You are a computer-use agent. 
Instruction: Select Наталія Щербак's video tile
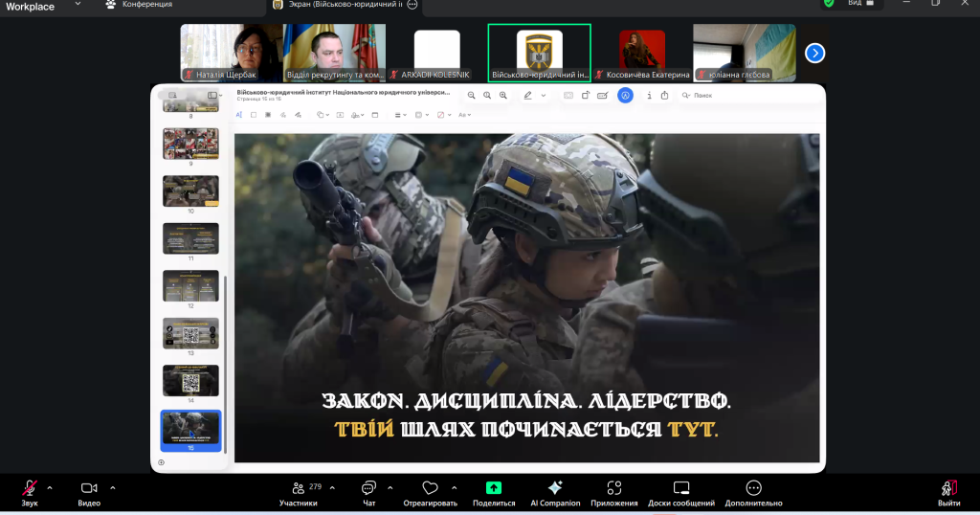(232, 53)
